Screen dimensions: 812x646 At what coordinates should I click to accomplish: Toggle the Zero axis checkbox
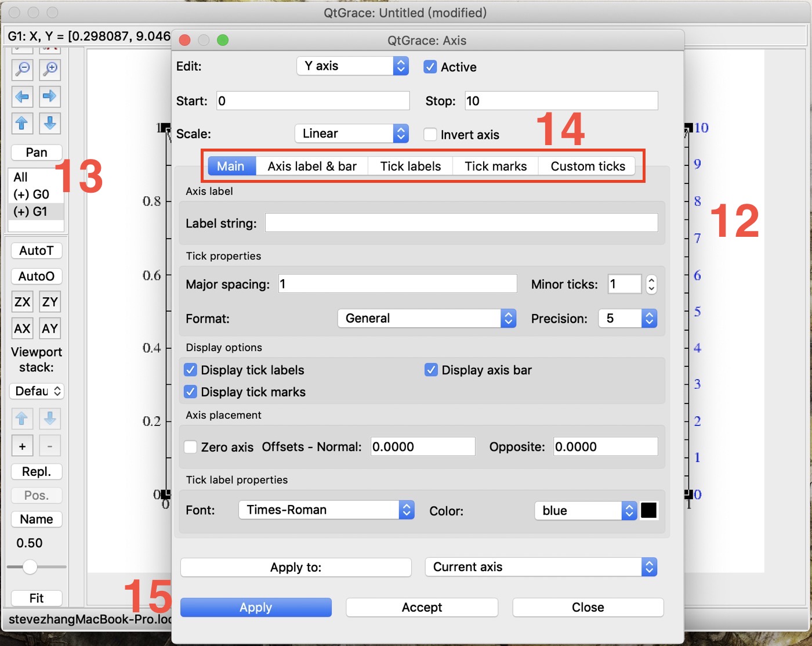coord(190,447)
